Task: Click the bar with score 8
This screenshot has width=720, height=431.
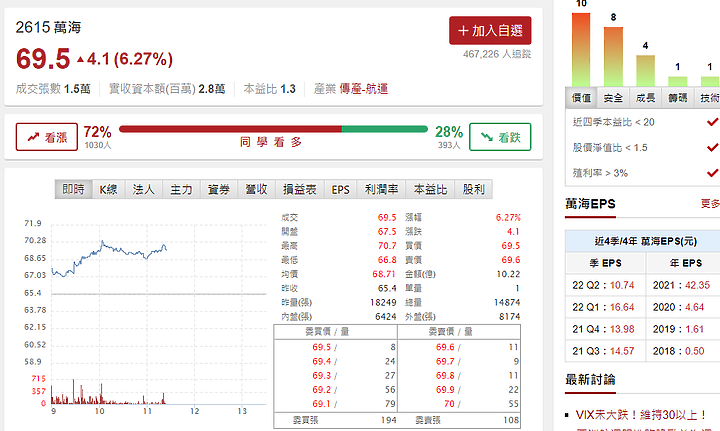Action: [613, 57]
